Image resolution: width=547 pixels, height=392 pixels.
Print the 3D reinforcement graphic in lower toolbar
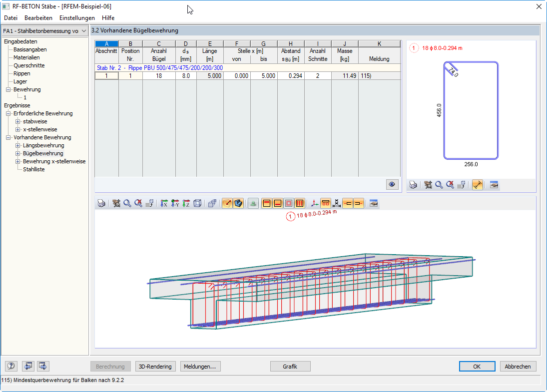[101, 203]
